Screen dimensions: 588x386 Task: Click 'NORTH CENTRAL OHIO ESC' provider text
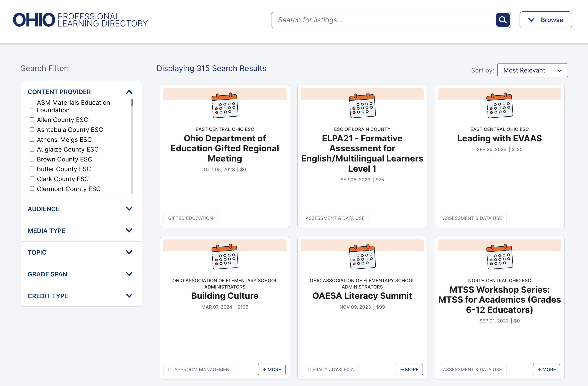(x=499, y=281)
